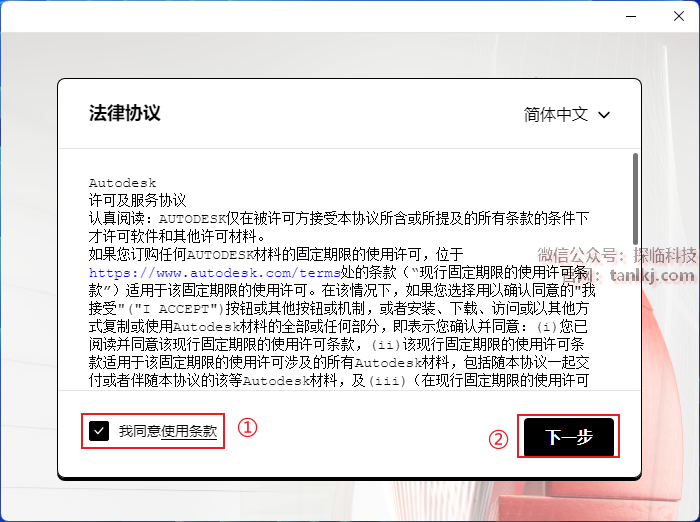Click the 许可及服务协议 title line
This screenshot has height=522, width=700.
137,200
